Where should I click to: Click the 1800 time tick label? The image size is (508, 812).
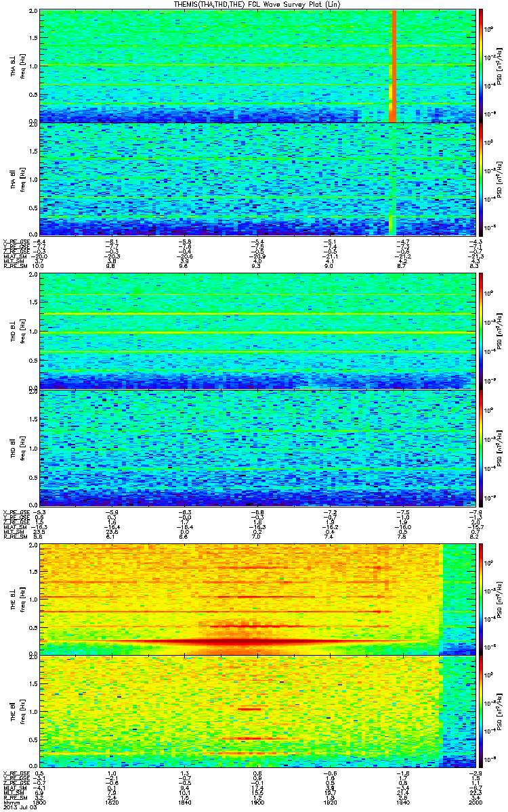point(41,801)
